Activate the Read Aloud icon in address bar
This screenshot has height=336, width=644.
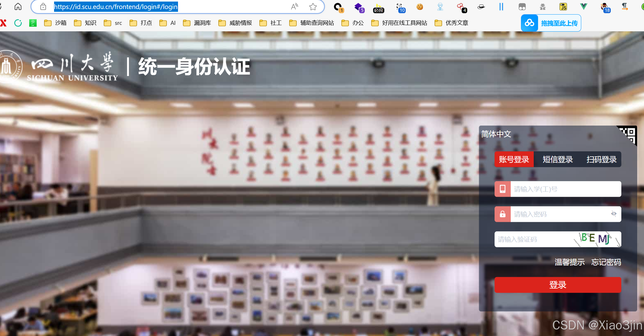(x=295, y=7)
